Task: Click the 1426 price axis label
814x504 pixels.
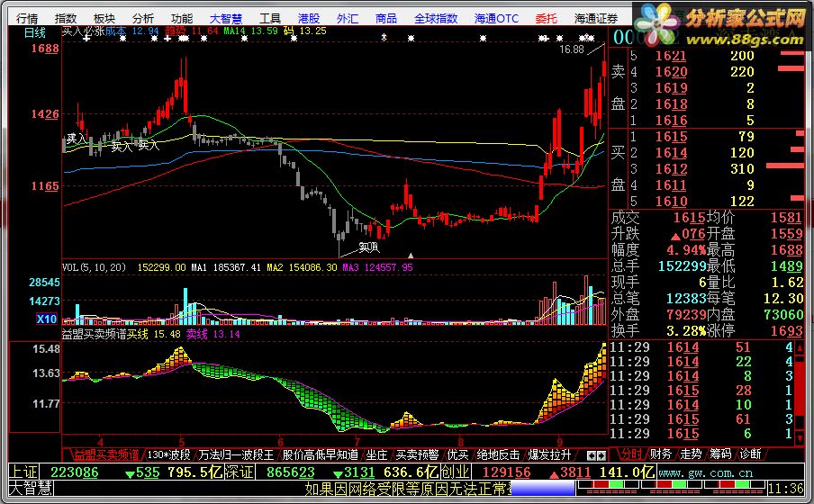Action: tap(45, 113)
